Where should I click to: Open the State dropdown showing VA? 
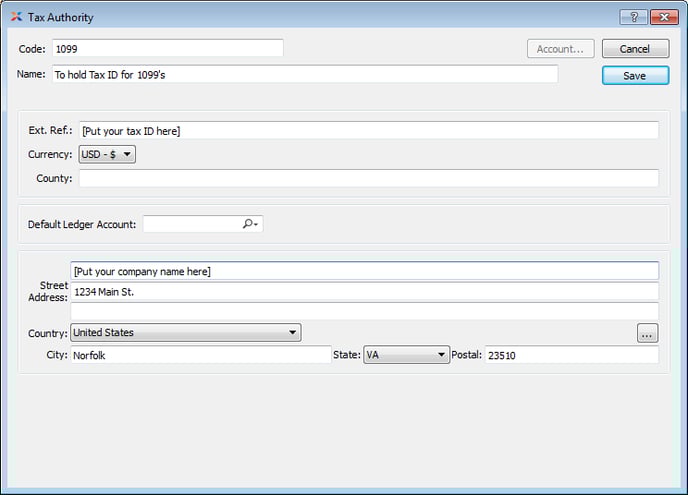click(x=406, y=355)
